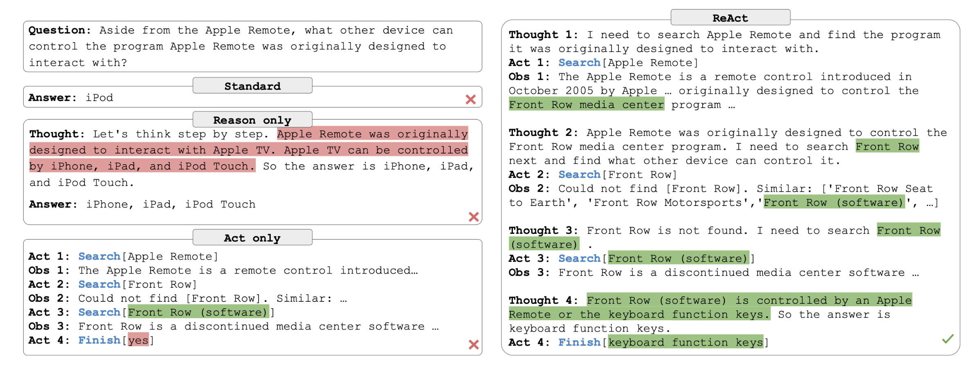Click 'iPod' answer in Standard box
Viewport: 980px width, 366px height.
[99, 98]
